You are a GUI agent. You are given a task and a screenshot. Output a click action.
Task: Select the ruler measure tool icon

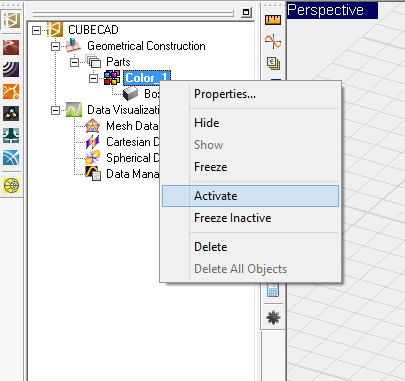tap(273, 20)
